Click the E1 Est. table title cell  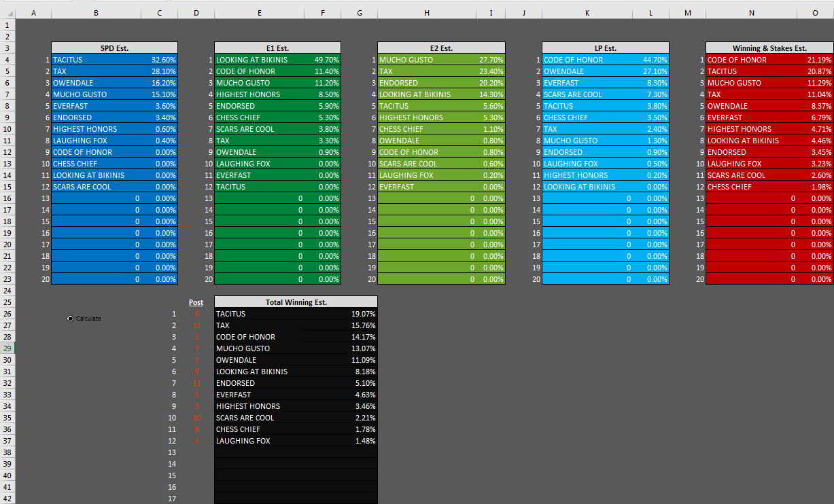pos(277,48)
